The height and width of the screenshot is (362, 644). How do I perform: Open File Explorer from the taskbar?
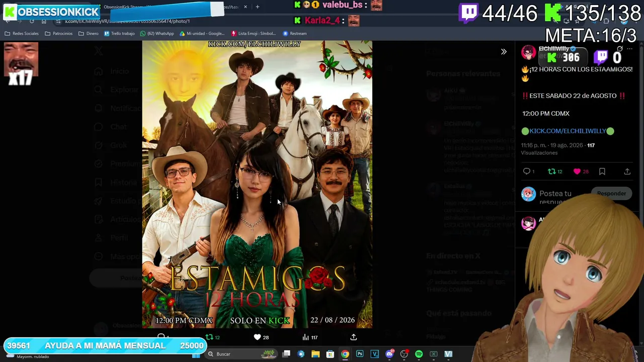pos(315,354)
